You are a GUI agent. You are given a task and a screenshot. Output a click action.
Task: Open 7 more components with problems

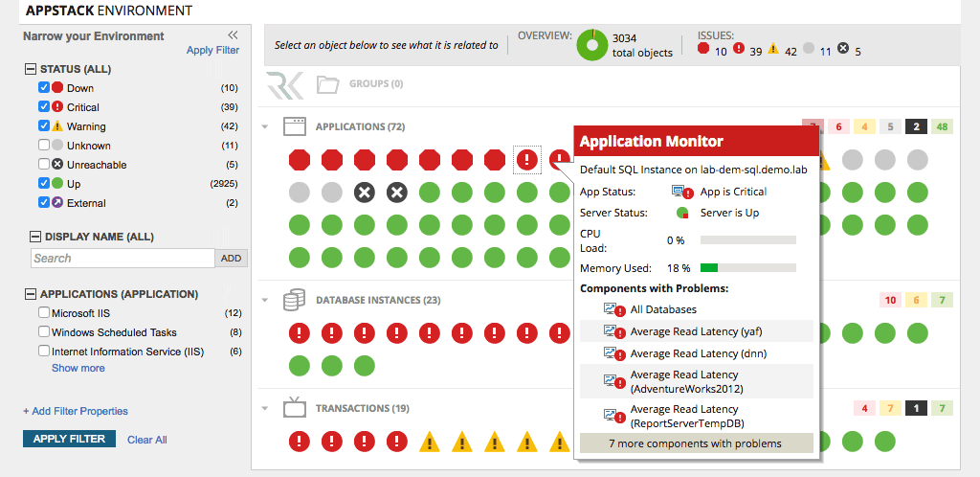click(x=696, y=443)
